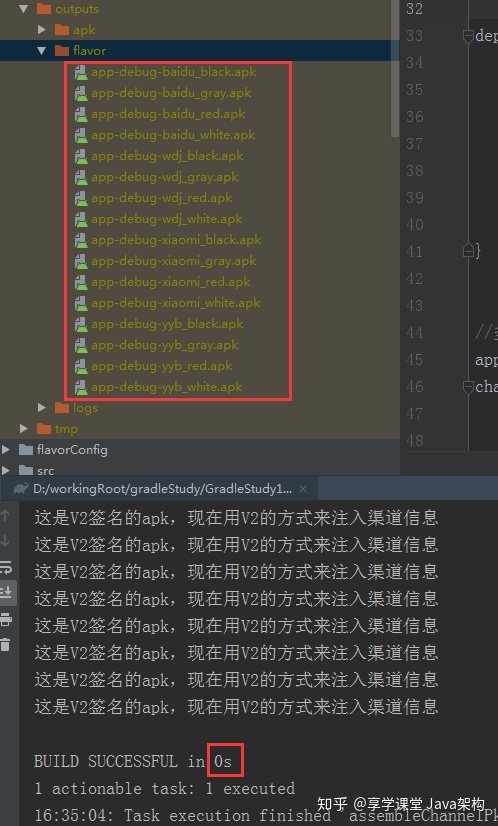Click project tree vertical scrollbar
Screen dimensions: 498x826
pos(395,68)
